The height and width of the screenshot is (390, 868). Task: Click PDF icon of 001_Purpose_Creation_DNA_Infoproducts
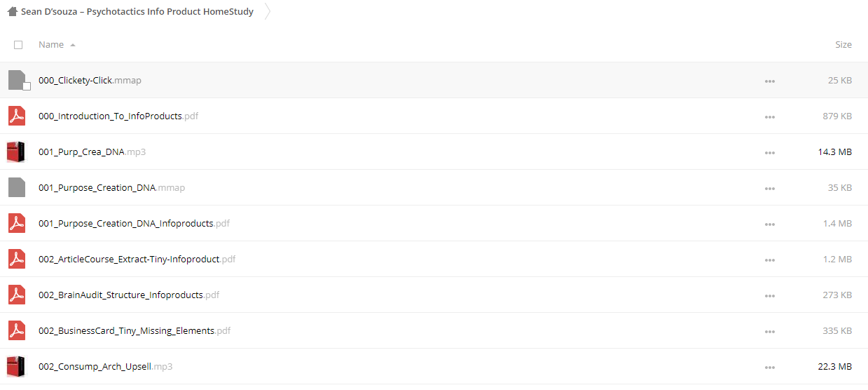[17, 223]
